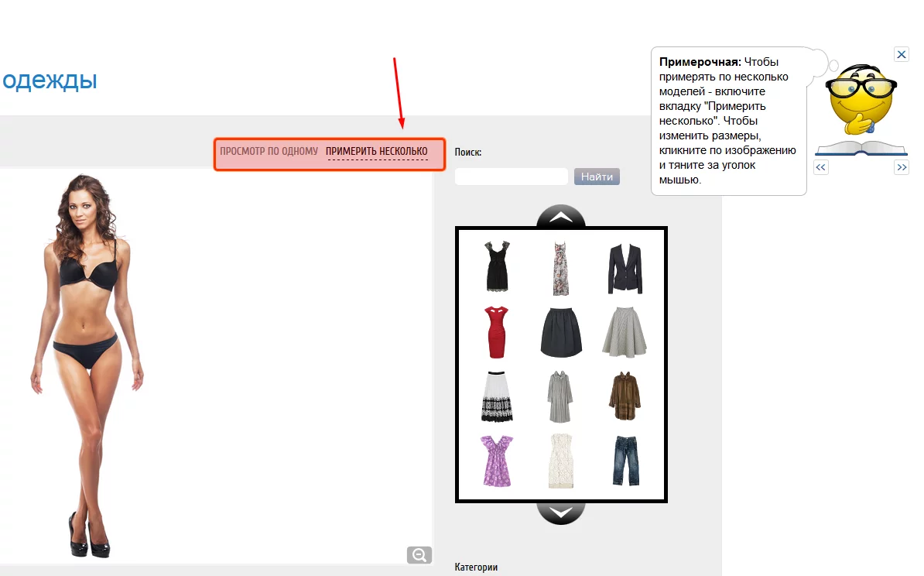Click the zoom out magnifier icon
This screenshot has height=576, width=924.
pos(419,555)
